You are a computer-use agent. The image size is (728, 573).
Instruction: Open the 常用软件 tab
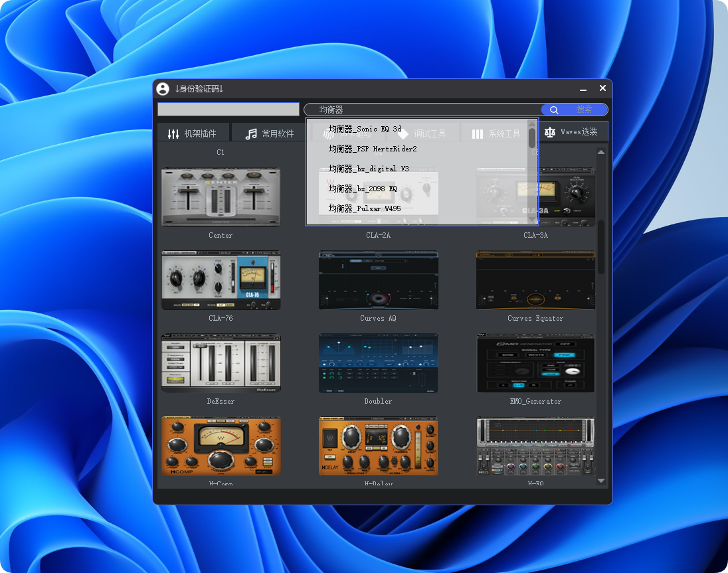[x=269, y=133]
